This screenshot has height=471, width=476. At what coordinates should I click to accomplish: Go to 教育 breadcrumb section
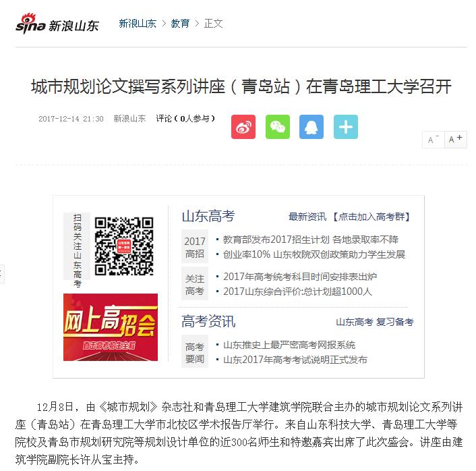(180, 24)
